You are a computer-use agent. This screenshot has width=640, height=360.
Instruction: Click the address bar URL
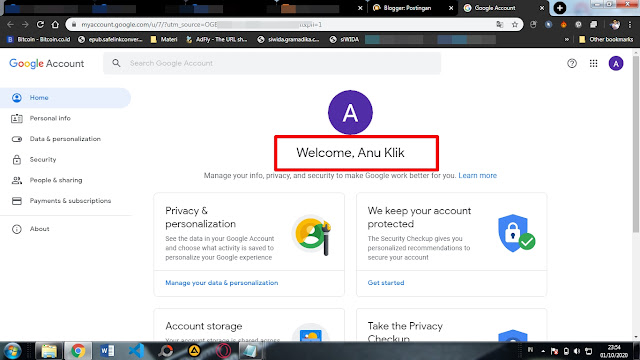click(x=202, y=24)
